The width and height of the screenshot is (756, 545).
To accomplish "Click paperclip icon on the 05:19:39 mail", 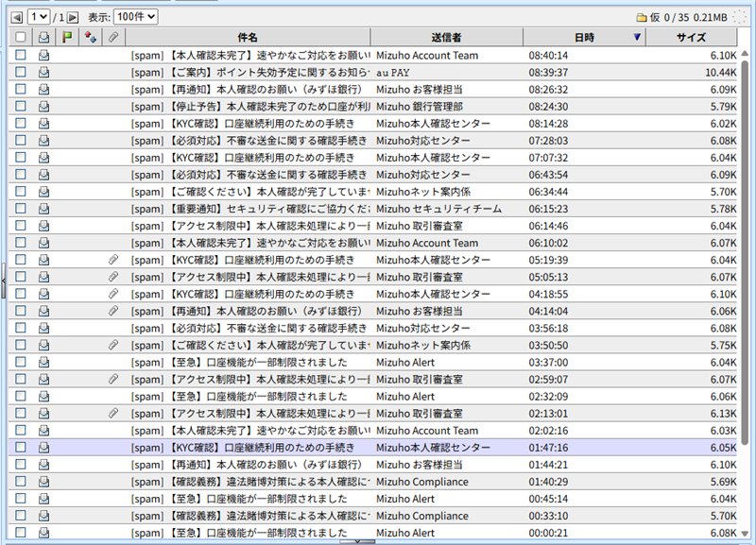I will 113,260.
